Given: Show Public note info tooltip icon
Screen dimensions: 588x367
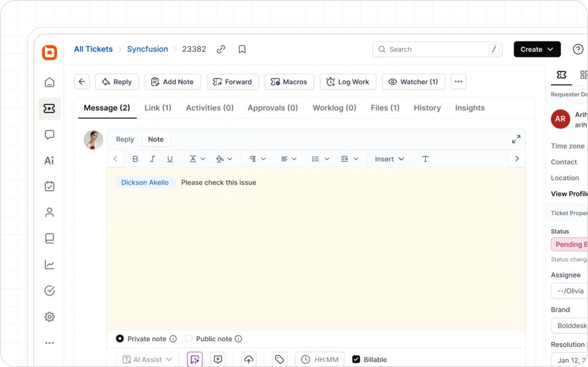Looking at the screenshot, I should pos(238,339).
